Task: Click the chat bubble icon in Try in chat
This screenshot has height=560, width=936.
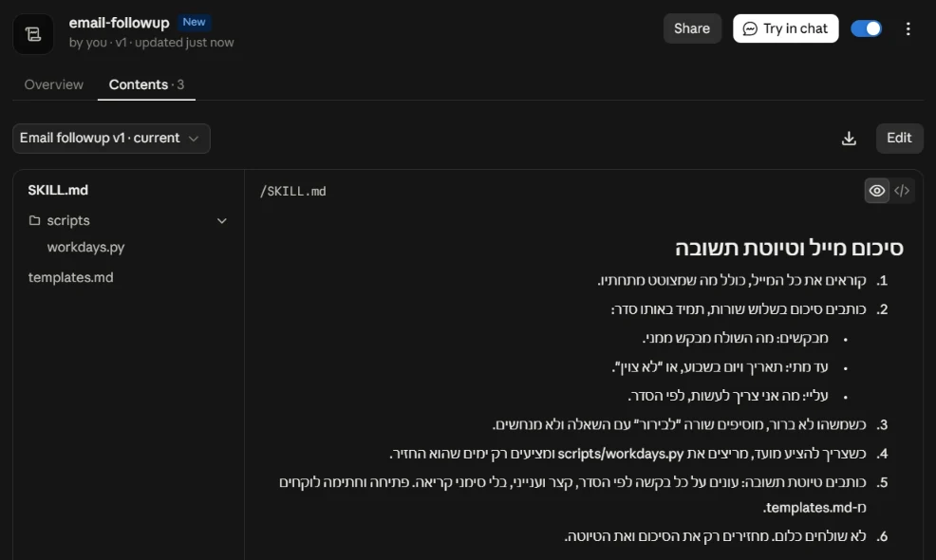Action: 750,28
